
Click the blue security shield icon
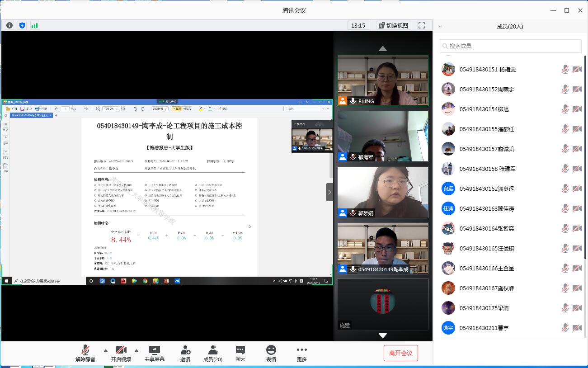coord(22,25)
